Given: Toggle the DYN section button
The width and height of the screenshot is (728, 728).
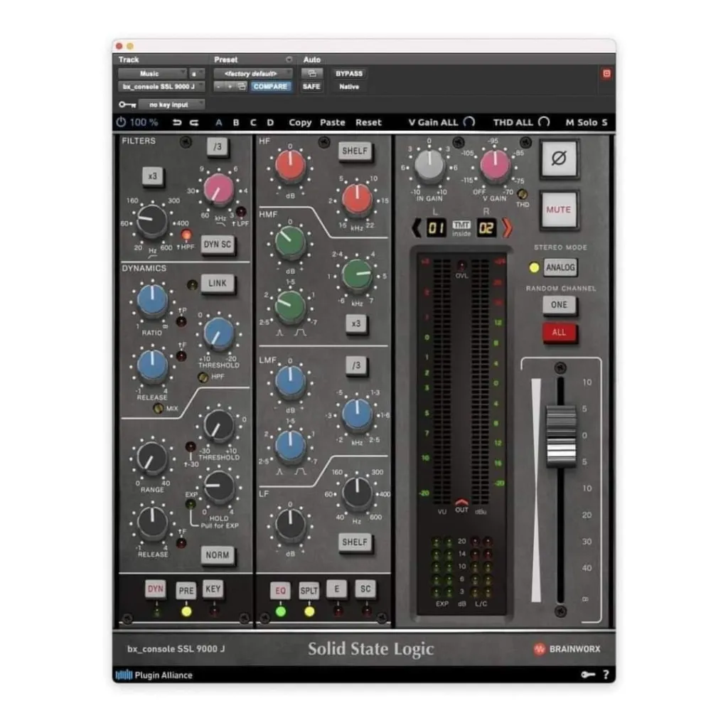Looking at the screenshot, I should pos(156,589).
